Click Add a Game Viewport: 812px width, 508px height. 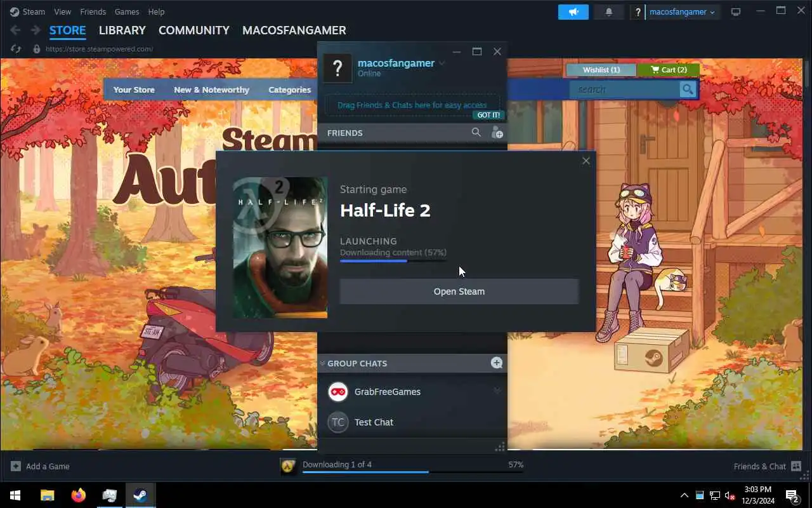point(40,466)
